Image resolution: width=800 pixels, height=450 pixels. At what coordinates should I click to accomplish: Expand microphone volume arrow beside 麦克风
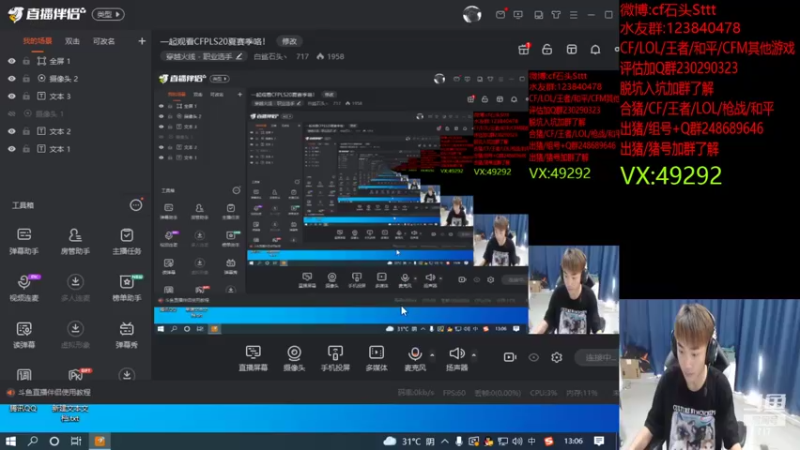pos(432,355)
